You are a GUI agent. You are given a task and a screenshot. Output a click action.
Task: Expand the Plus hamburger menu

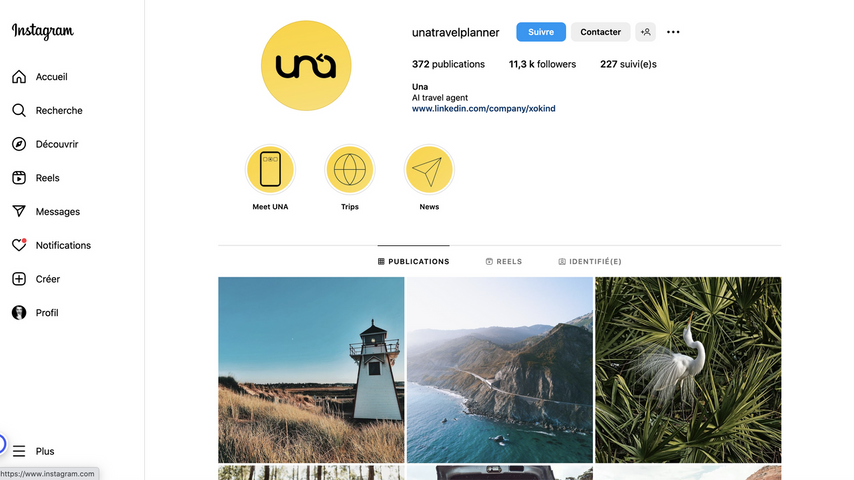pos(19,451)
